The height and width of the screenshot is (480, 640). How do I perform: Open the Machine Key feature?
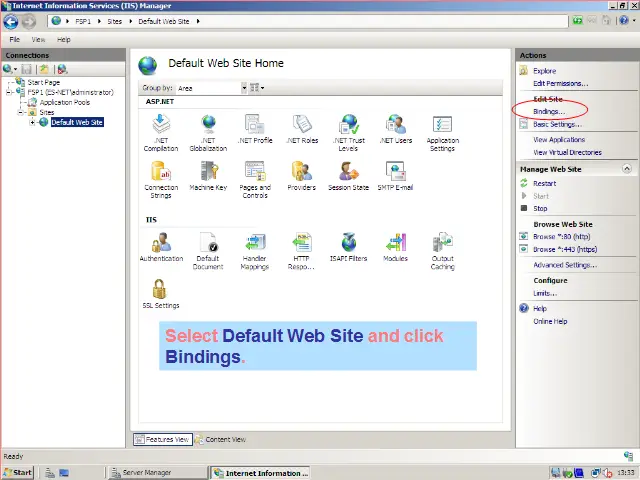click(x=208, y=176)
